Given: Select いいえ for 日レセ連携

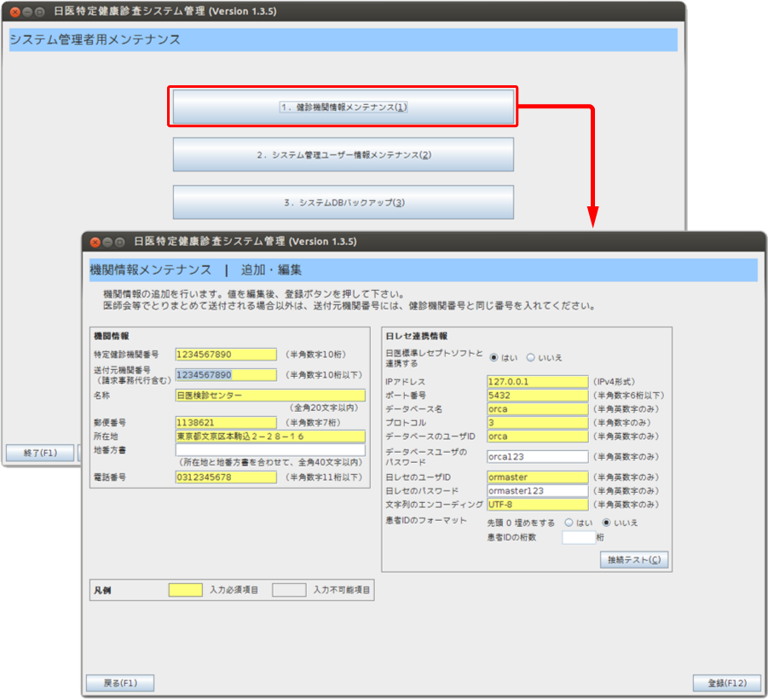Looking at the screenshot, I should (x=530, y=357).
